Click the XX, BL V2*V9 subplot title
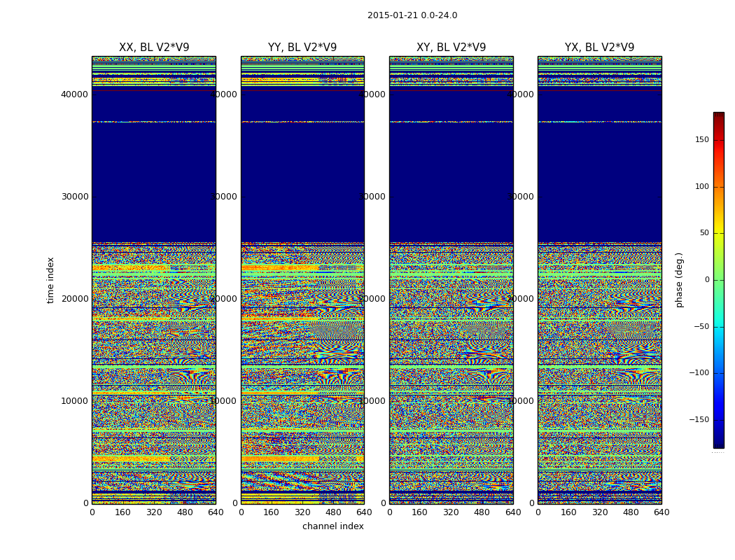 tap(154, 48)
